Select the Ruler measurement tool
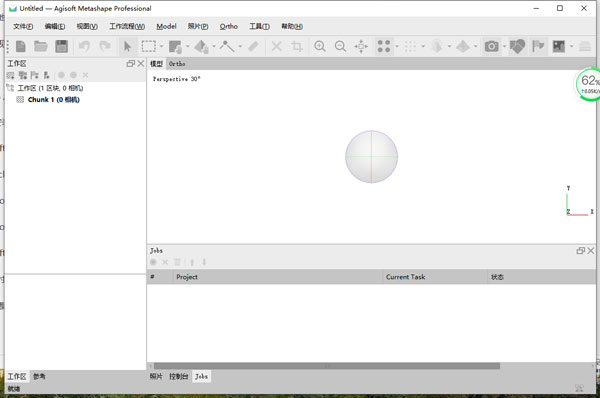Viewport: 600px width, 398px height. [253, 46]
